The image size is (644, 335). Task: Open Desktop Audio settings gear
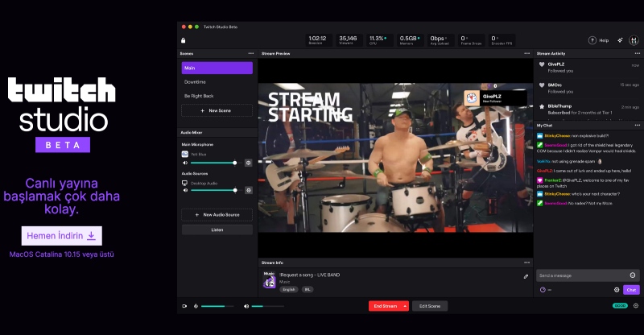pos(248,190)
